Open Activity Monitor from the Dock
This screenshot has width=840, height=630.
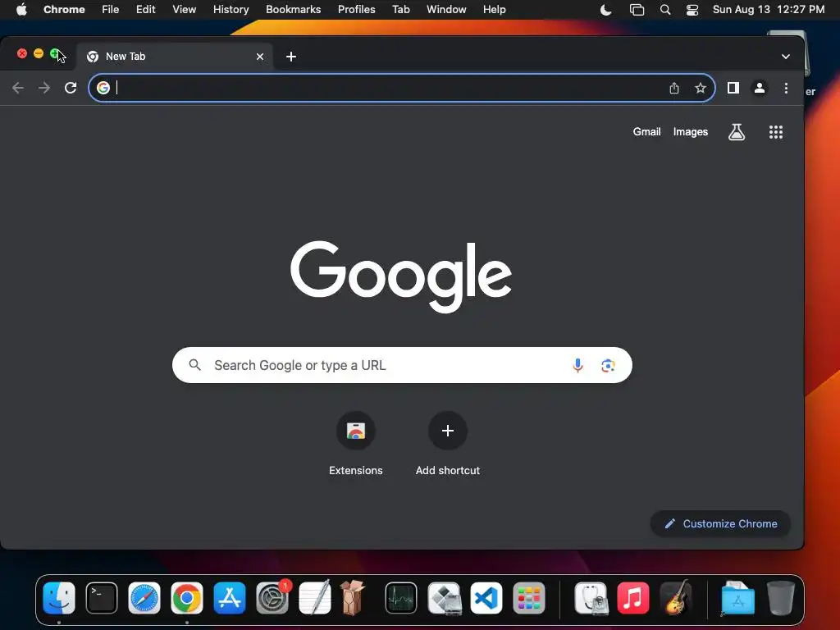click(x=400, y=598)
